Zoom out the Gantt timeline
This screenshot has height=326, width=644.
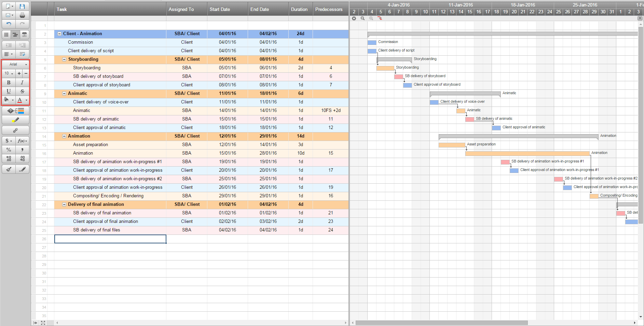[362, 18]
